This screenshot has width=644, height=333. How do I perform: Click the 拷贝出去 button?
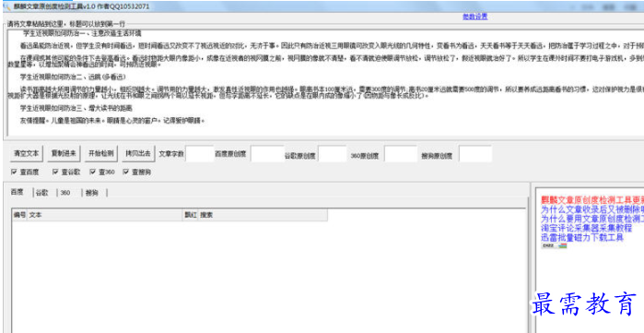point(138,154)
